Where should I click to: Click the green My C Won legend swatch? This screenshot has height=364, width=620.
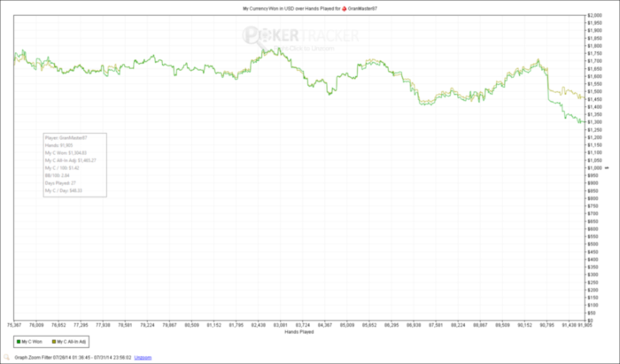19,342
